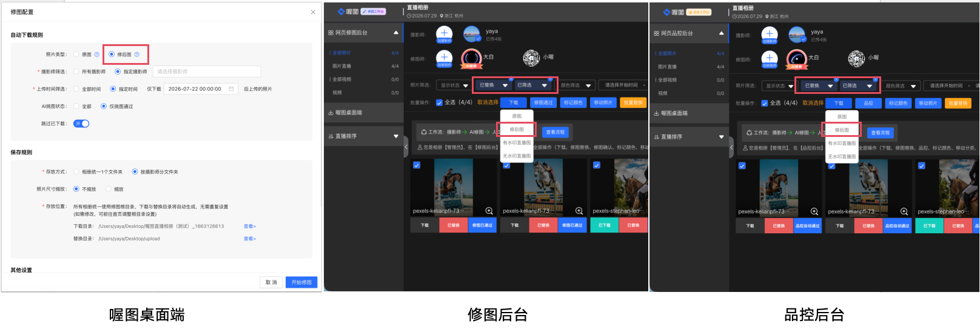Screen dimensions: 980x335
Task: Select 小喔 retoucher avatar in 品控后台
Action: point(856,59)
